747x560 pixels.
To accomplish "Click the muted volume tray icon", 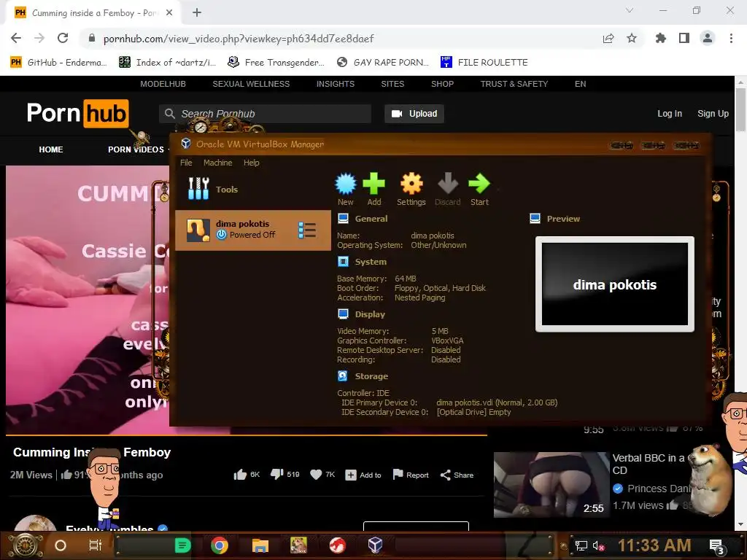I will (598, 545).
